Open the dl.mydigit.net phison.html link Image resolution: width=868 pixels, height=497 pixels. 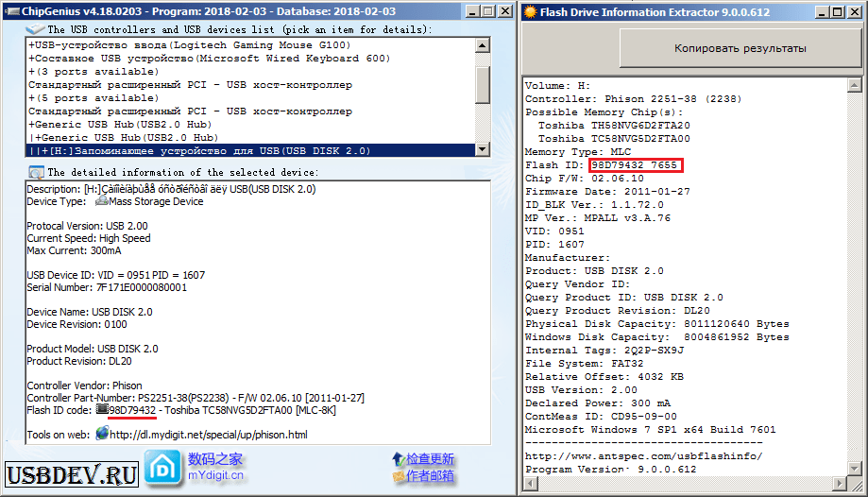pyautogui.click(x=209, y=435)
